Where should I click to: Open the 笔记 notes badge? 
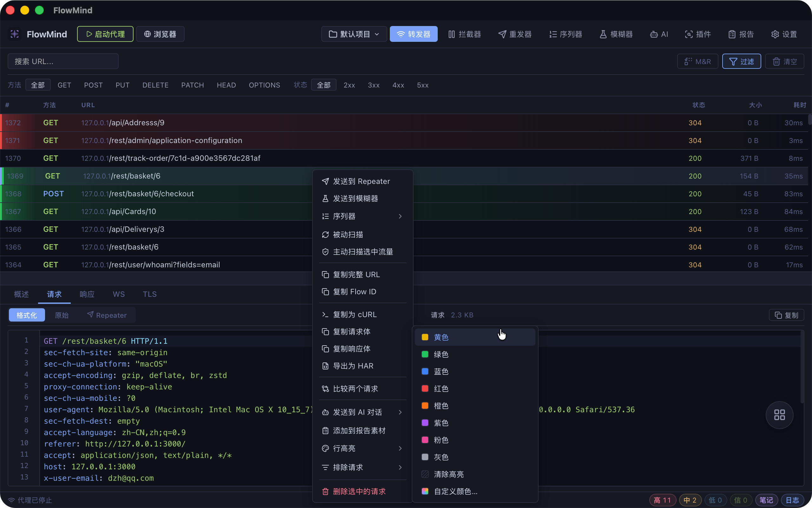tap(766, 500)
